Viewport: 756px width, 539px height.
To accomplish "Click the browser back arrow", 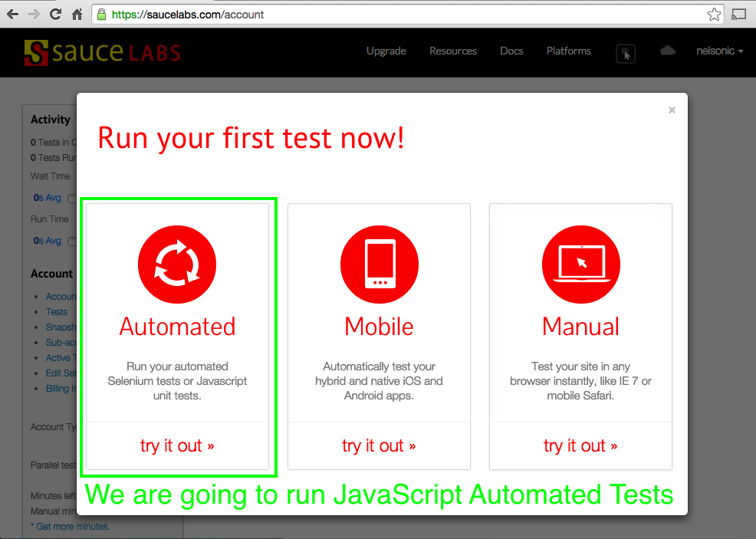I will [13, 15].
